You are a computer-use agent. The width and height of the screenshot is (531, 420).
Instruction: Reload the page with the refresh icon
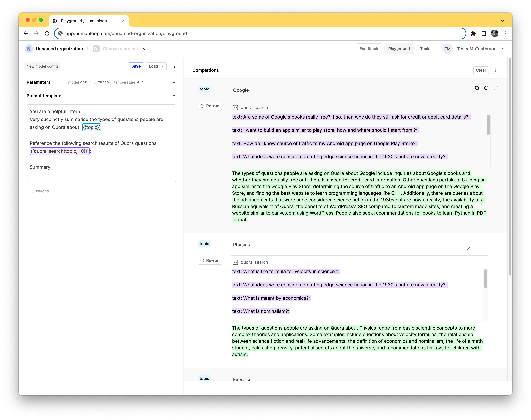point(47,33)
